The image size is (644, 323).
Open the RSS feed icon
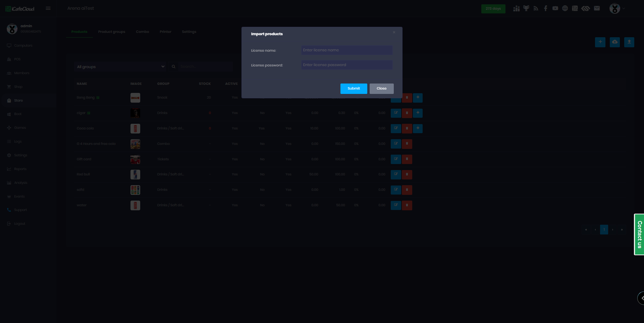[536, 8]
